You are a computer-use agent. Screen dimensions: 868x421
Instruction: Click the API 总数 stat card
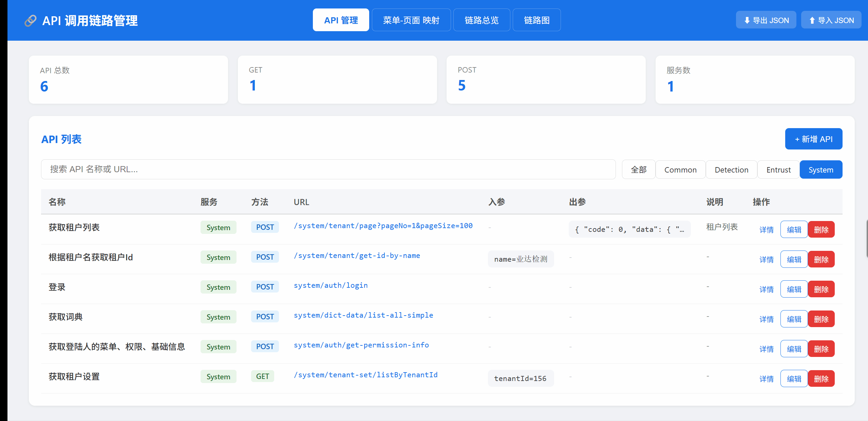click(x=128, y=80)
